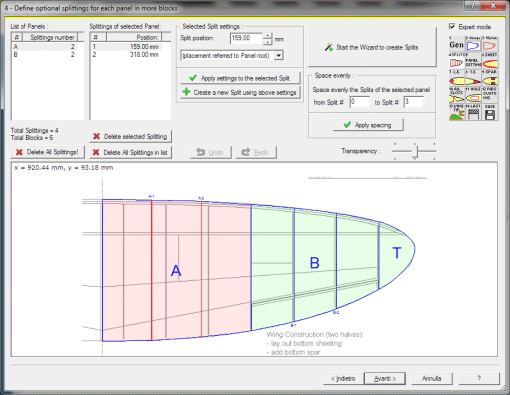
Task: Increase split position with up spinner arrow
Action: click(x=267, y=36)
